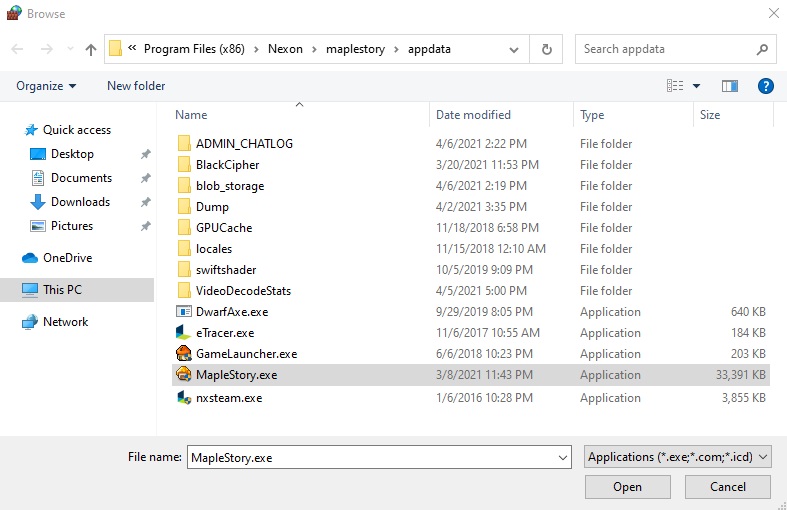Image resolution: width=787 pixels, height=510 pixels.
Task: Select eTracer.exe application icon
Action: coord(184,332)
